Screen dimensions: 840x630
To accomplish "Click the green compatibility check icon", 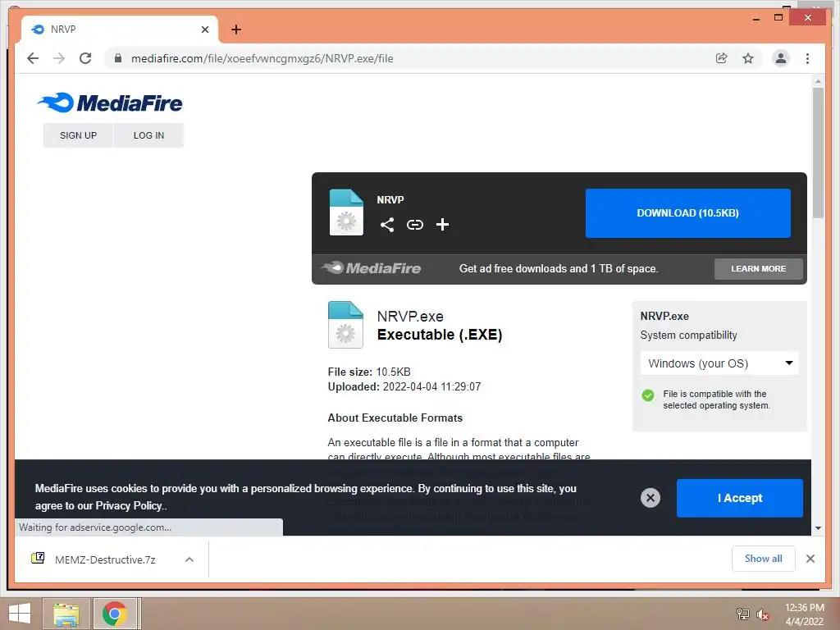I will [648, 395].
